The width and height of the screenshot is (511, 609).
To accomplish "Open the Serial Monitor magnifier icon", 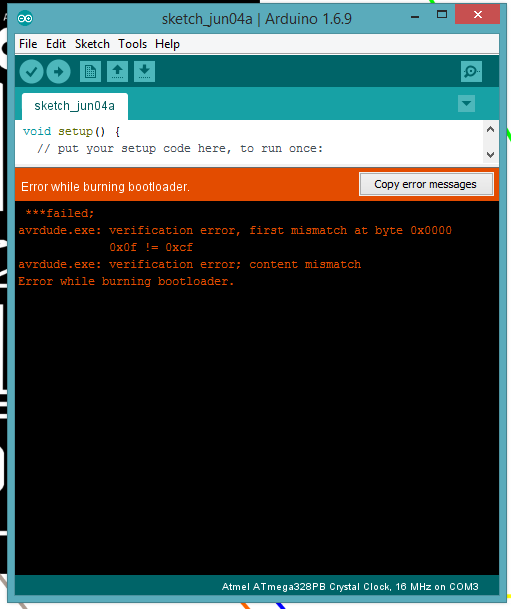I will point(471,71).
